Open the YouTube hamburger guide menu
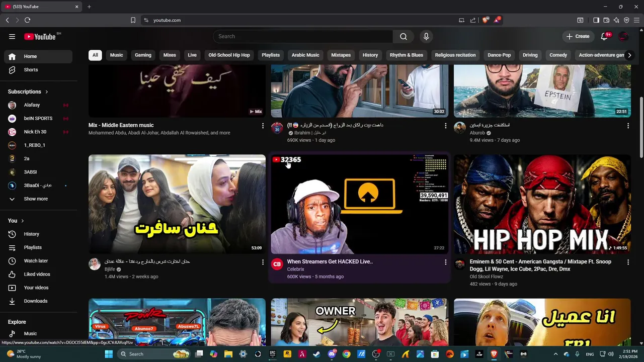Viewport: 644px width, 362px height. 12,36
